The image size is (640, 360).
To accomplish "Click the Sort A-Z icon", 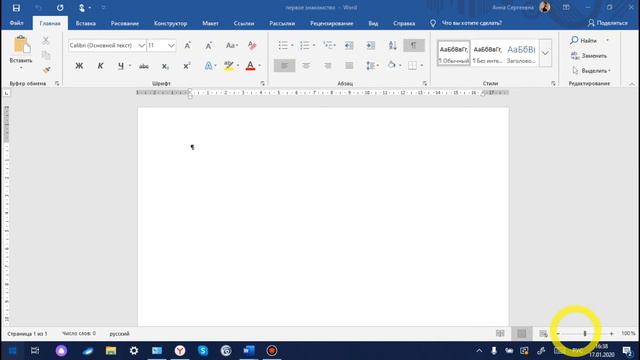I will coord(392,45).
